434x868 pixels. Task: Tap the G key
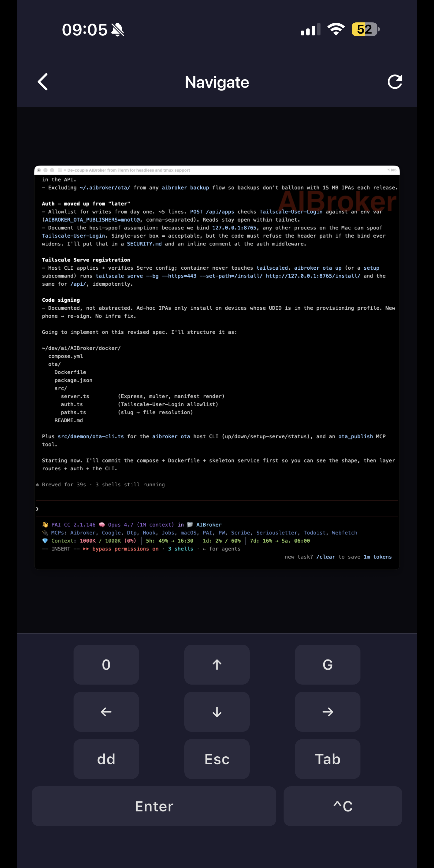tap(327, 665)
